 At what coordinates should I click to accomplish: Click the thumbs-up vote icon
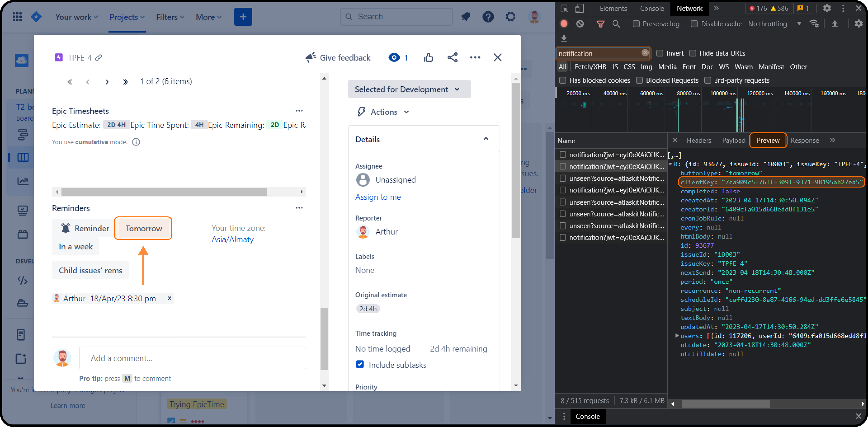click(428, 58)
